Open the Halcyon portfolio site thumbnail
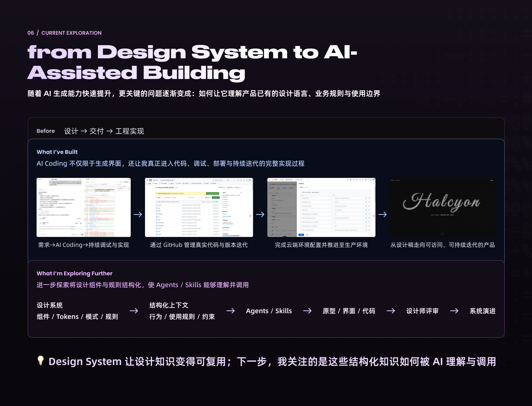Image resolution: width=532 pixels, height=406 pixels. 442,207
